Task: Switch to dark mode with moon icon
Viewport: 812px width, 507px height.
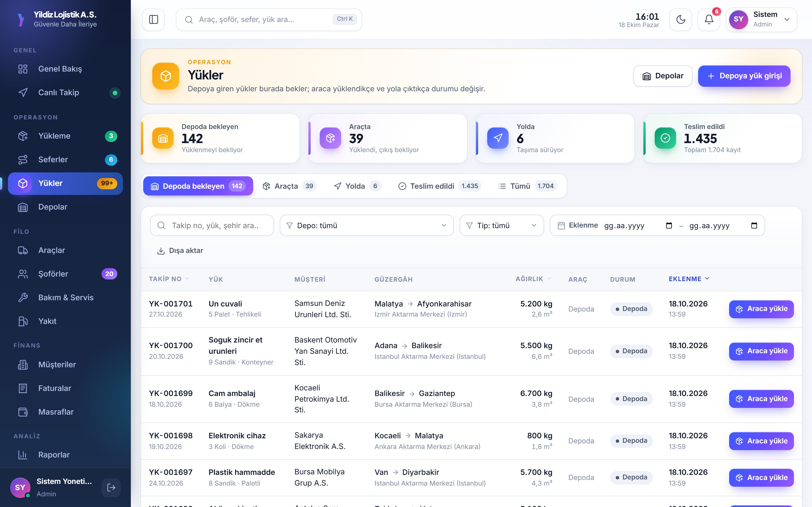Action: 680,19
